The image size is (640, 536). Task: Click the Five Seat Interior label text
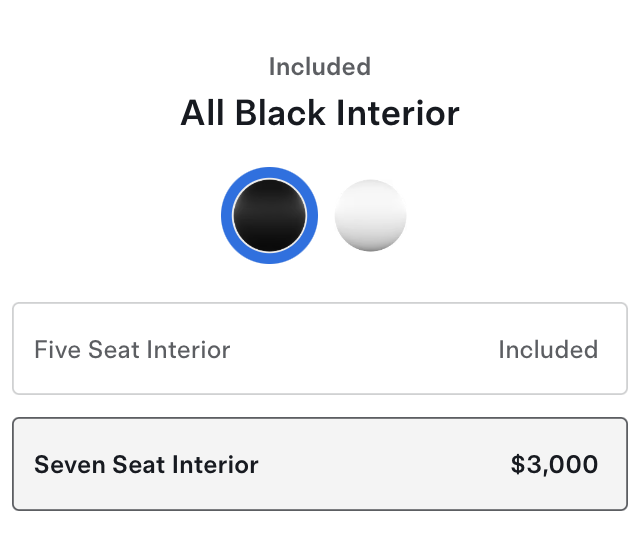tap(132, 350)
